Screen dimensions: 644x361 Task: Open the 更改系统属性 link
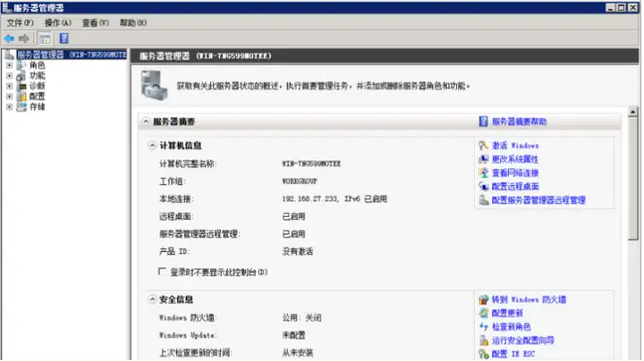pyautogui.click(x=515, y=159)
